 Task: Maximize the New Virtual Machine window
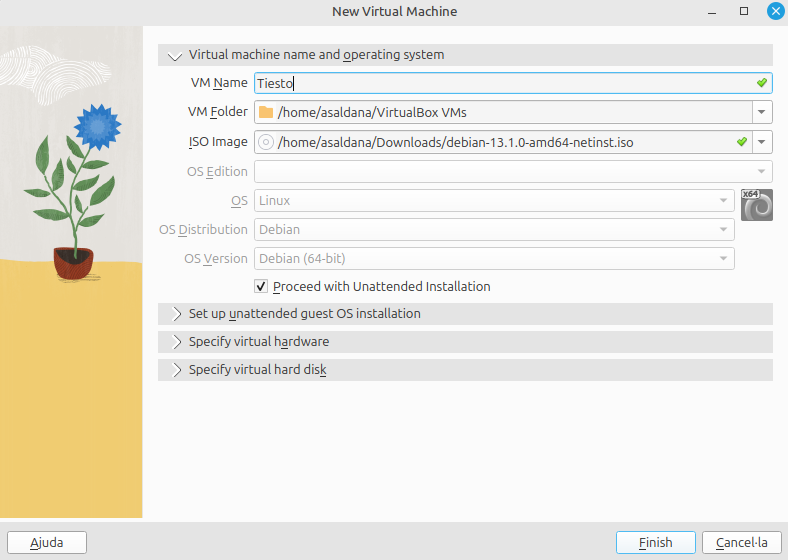click(744, 11)
